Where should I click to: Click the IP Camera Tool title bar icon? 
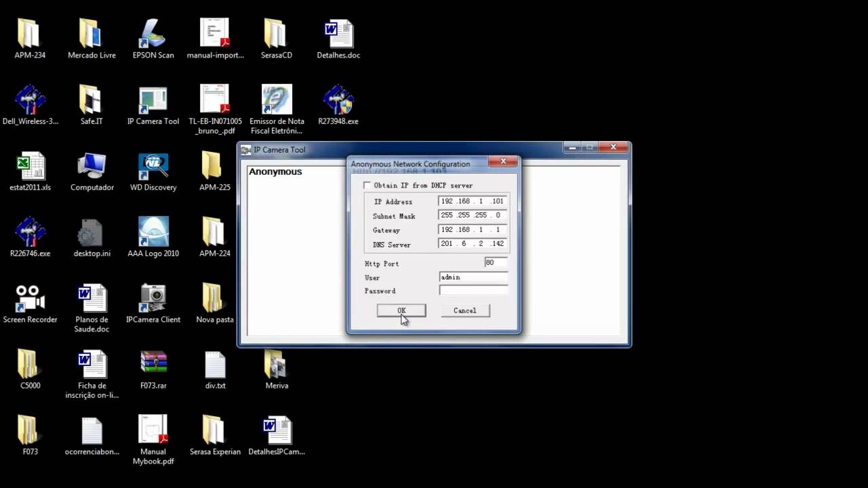(246, 150)
